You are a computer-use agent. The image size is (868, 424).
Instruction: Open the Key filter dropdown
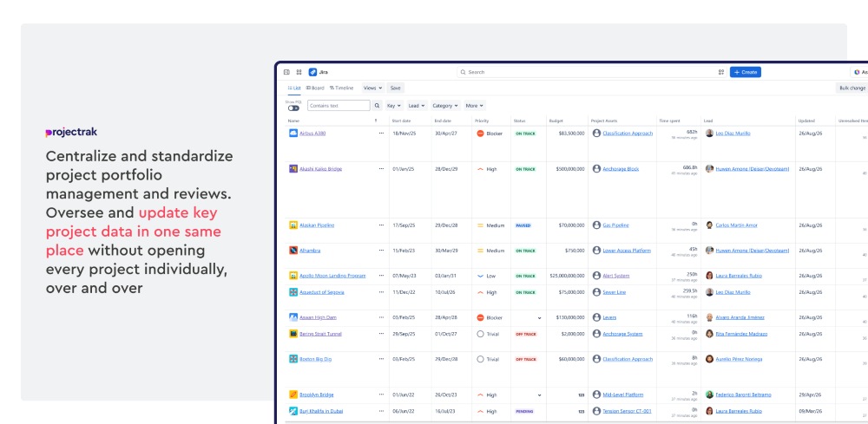pos(394,106)
